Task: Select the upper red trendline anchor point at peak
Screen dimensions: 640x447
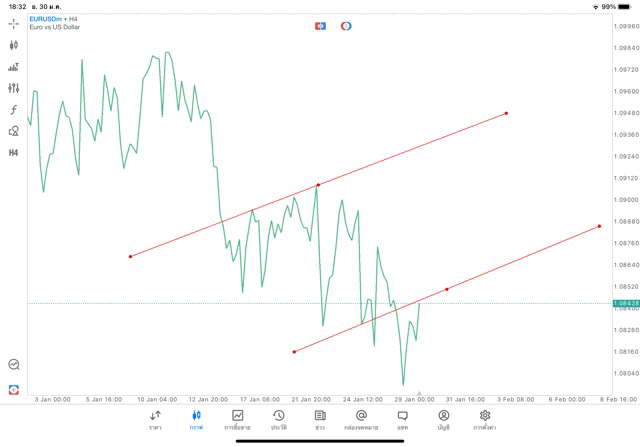Action: point(318,185)
